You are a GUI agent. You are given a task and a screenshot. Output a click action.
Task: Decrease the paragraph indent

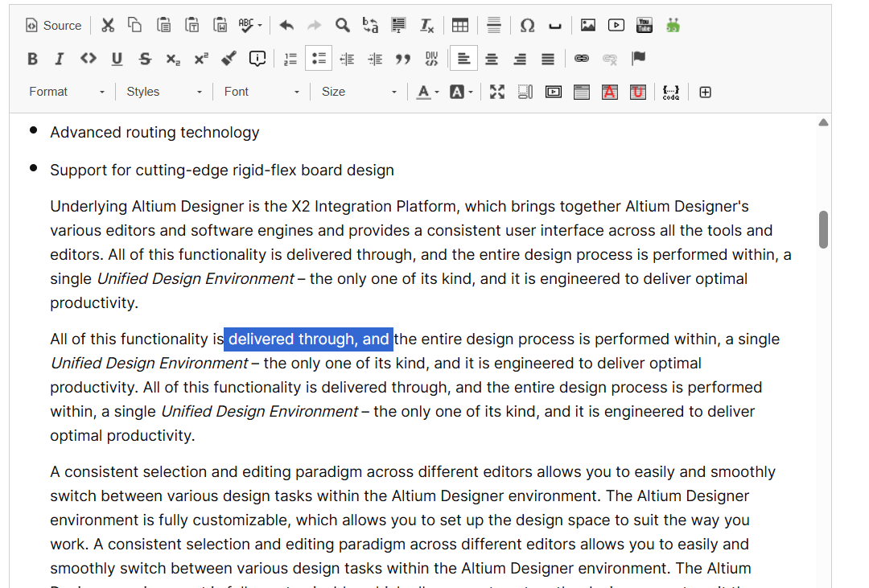point(347,59)
